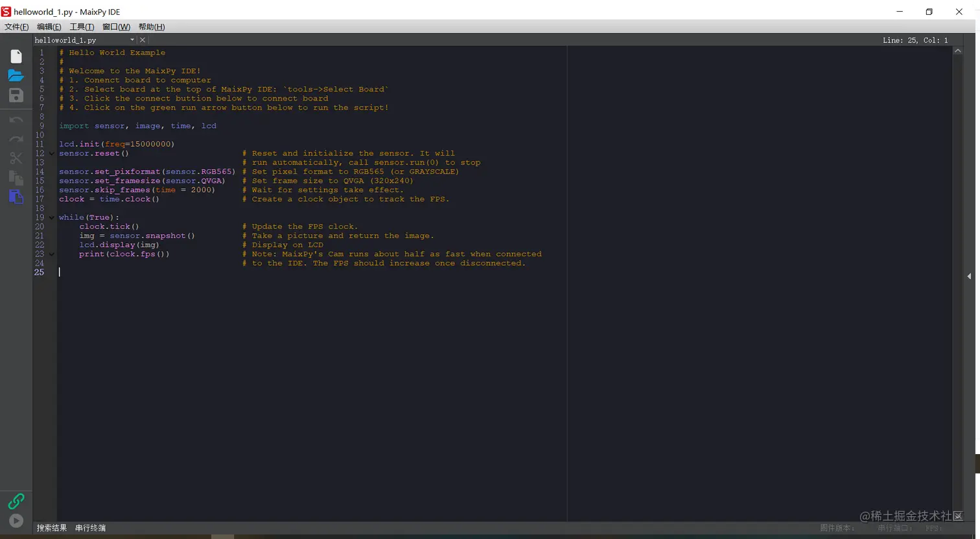
Task: Click the FPS status bar entry
Action: pyautogui.click(x=934, y=528)
